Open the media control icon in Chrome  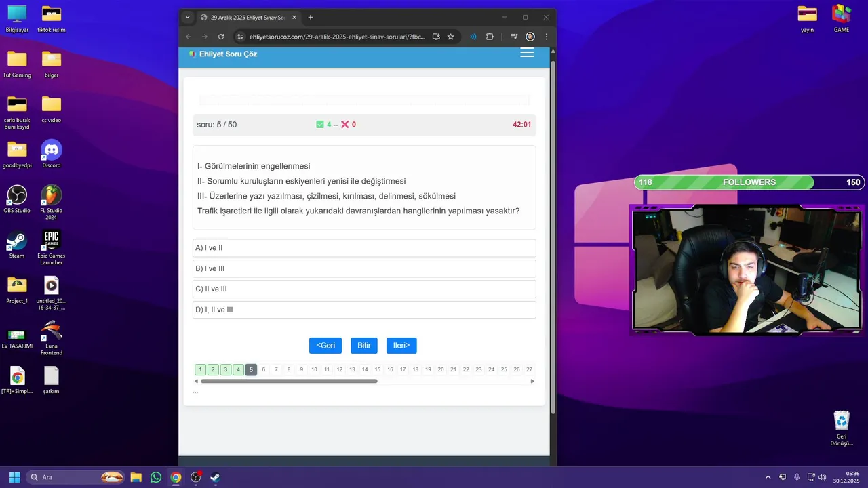[x=514, y=37]
